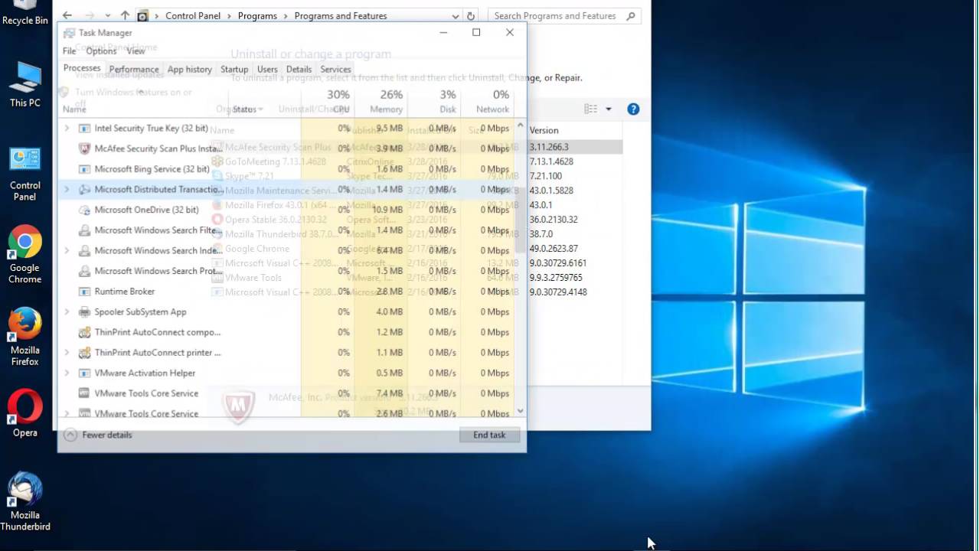Open the View menu in Task Manager
980x551 pixels.
136,51
